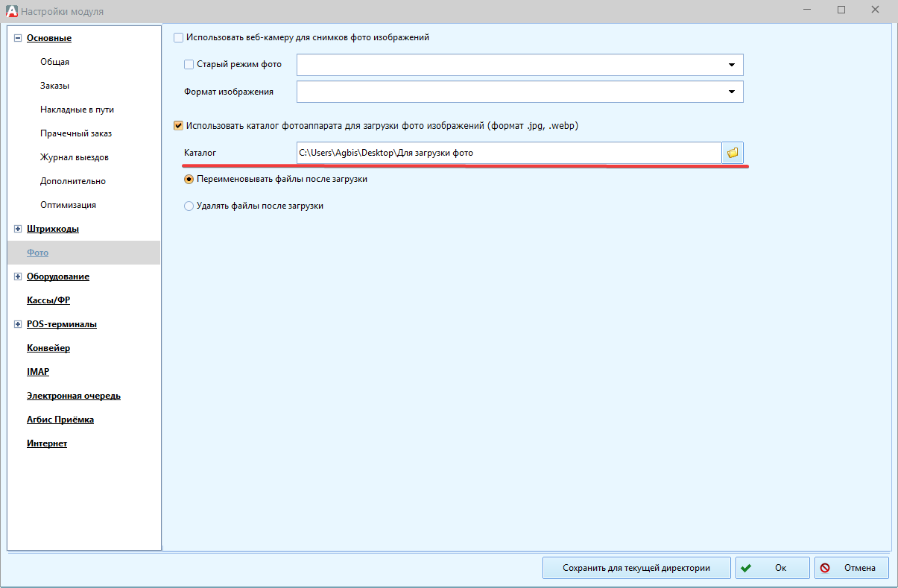Expand the Штрихкоды tree section
The image size is (898, 588).
[x=18, y=229]
